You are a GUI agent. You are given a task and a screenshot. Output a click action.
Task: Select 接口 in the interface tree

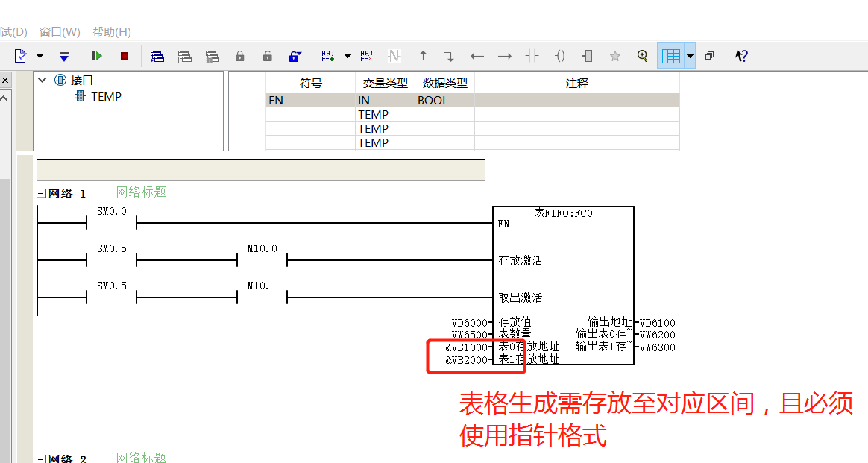(x=81, y=81)
